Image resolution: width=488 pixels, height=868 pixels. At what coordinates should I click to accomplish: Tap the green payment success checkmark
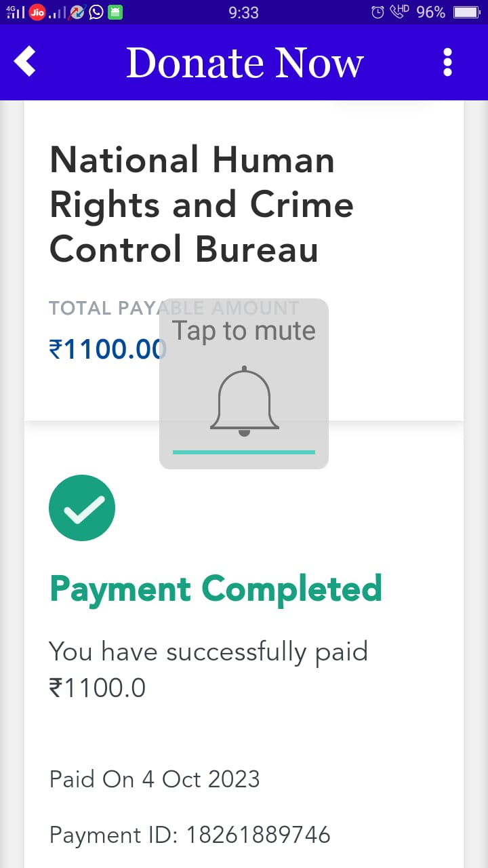pos(82,508)
